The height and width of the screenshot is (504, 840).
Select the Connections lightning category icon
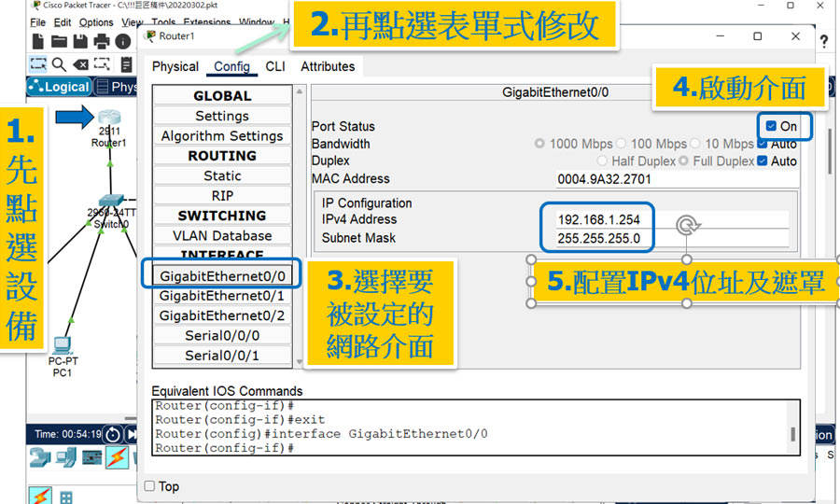pyautogui.click(x=117, y=457)
